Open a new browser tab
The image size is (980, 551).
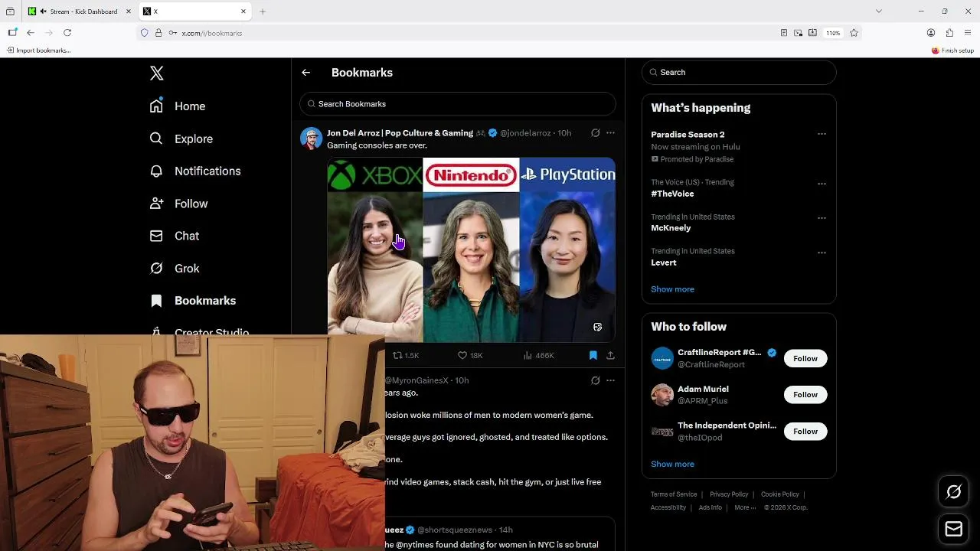[x=263, y=11]
